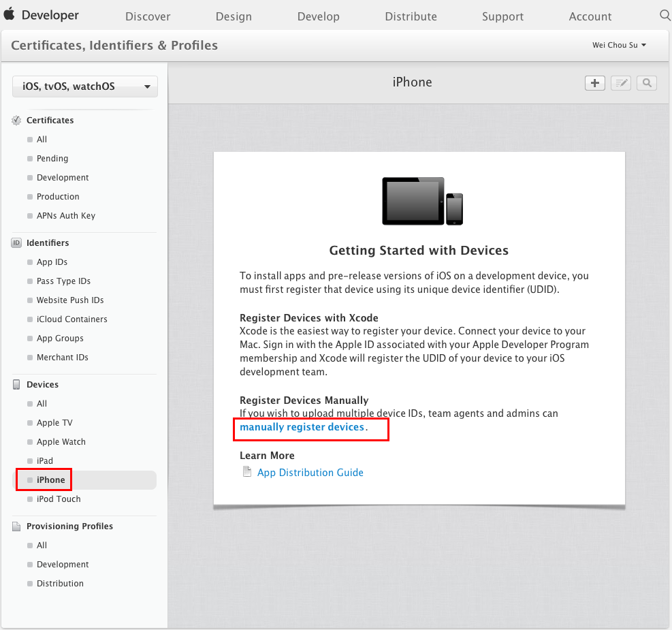Open the Develop menu

pyautogui.click(x=319, y=17)
